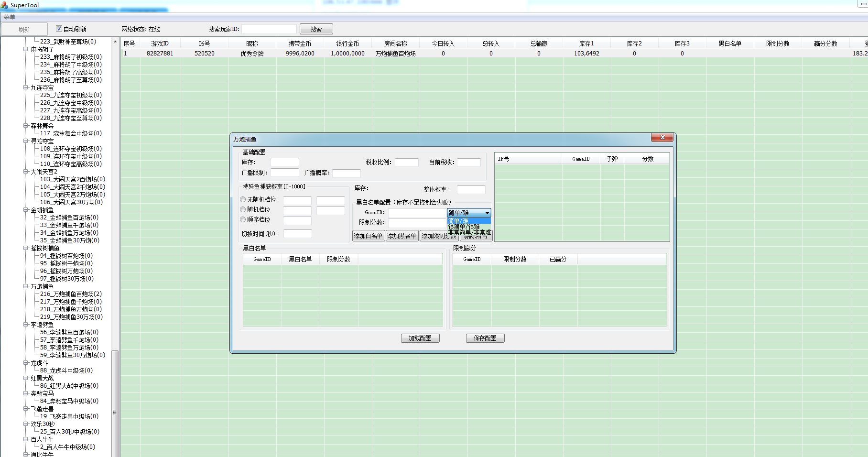The height and width of the screenshot is (457, 868).
Task: Select 216_万炮捕鱼百炮场 in the tree
Action: click(x=70, y=294)
